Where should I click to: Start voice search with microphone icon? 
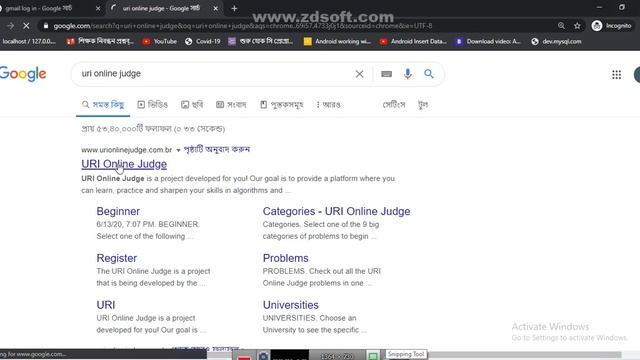(407, 74)
